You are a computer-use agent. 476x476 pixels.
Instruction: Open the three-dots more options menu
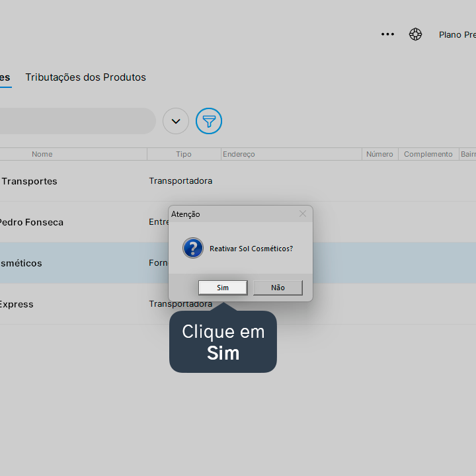(387, 34)
